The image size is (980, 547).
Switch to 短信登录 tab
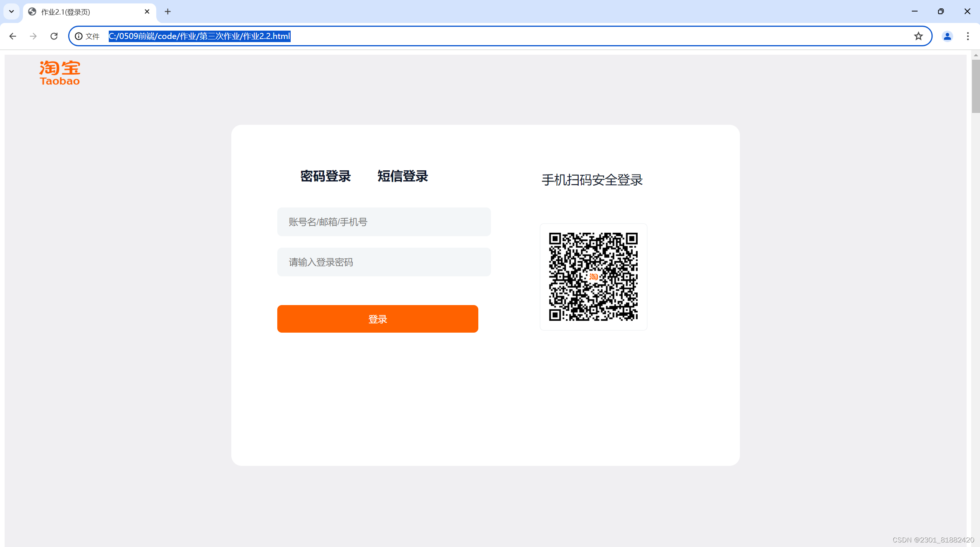click(x=402, y=176)
